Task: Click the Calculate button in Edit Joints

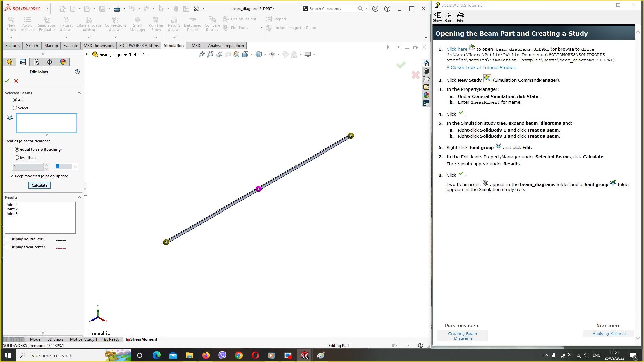Action: 39,185
